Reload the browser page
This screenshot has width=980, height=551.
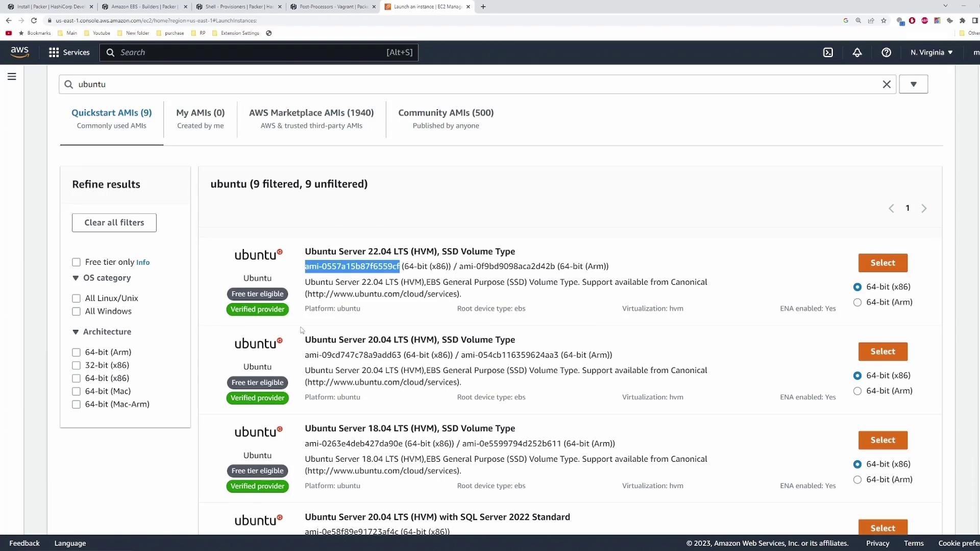point(34,20)
